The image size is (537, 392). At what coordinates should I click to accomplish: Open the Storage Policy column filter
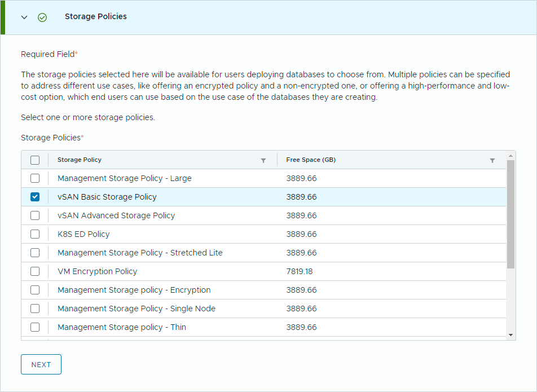[x=263, y=160]
